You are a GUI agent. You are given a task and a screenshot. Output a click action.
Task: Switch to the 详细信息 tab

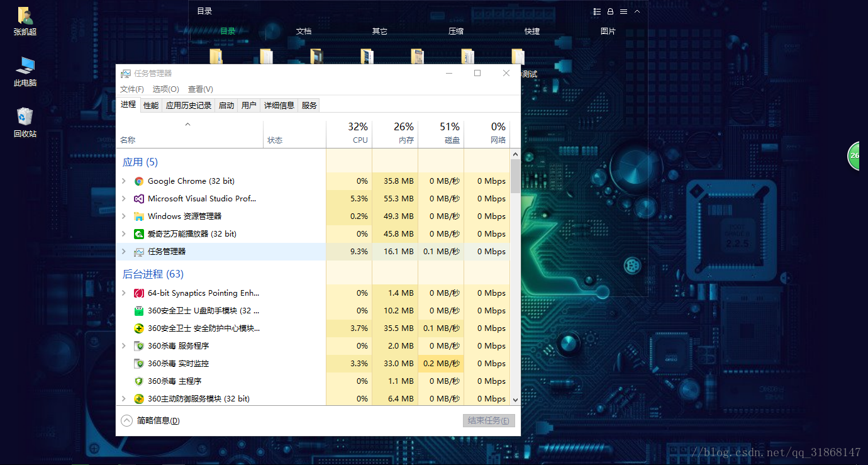point(279,106)
